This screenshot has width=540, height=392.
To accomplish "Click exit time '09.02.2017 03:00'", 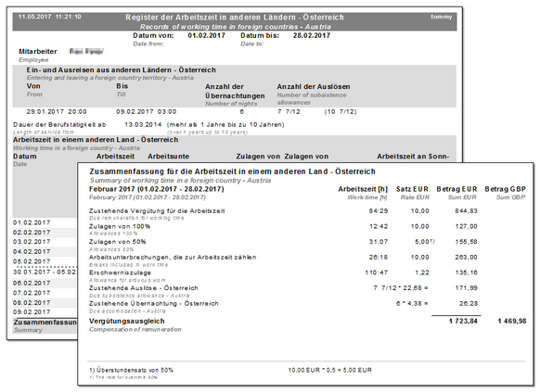I will click(x=146, y=112).
